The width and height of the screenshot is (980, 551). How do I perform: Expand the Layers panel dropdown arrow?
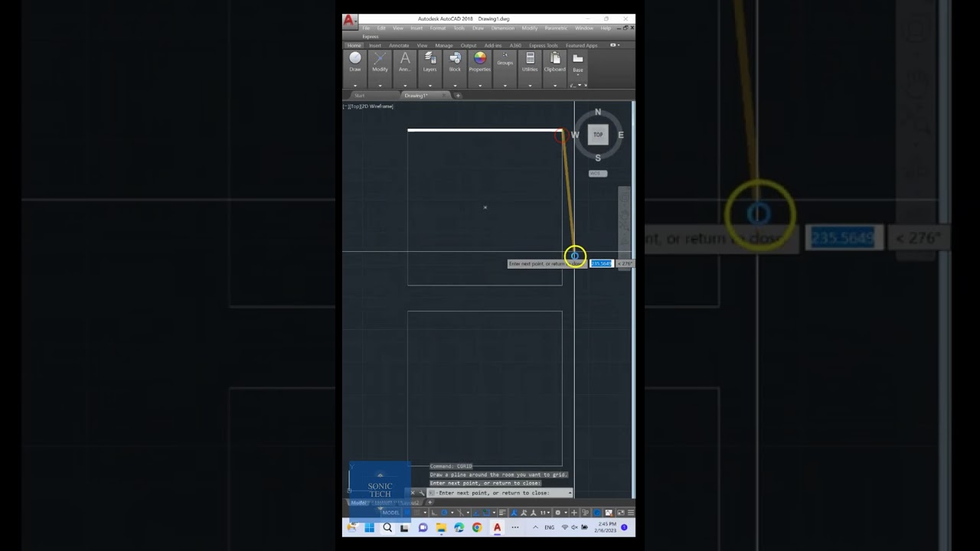pos(430,86)
